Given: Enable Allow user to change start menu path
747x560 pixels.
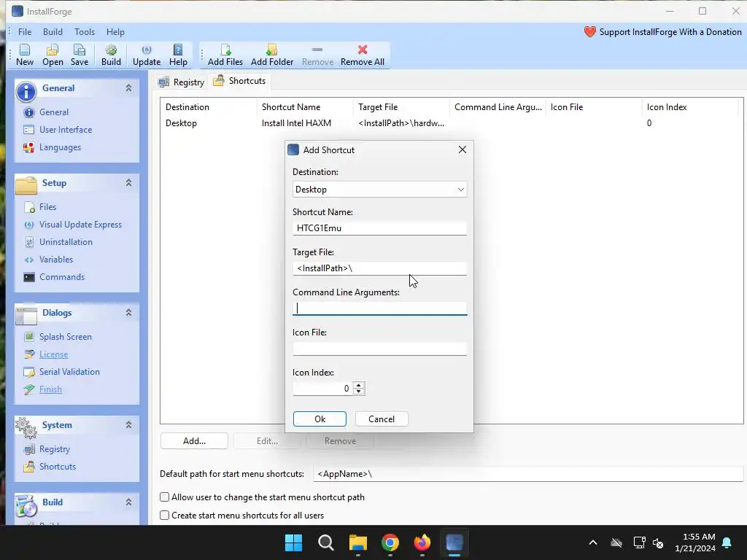Looking at the screenshot, I should (x=164, y=497).
